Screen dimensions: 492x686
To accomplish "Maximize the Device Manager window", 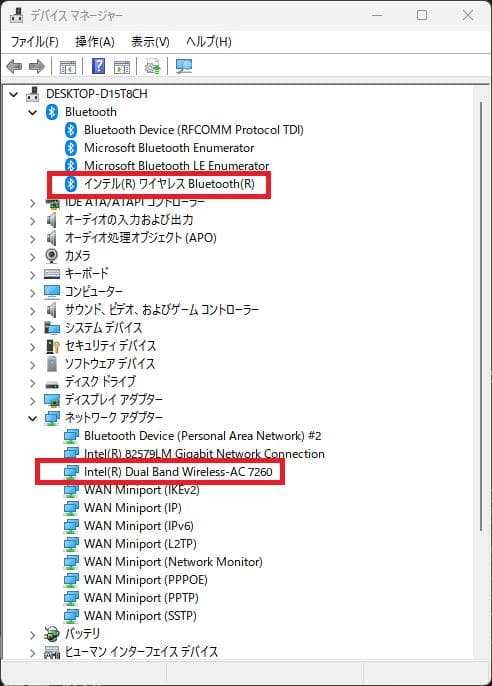I will 422,15.
